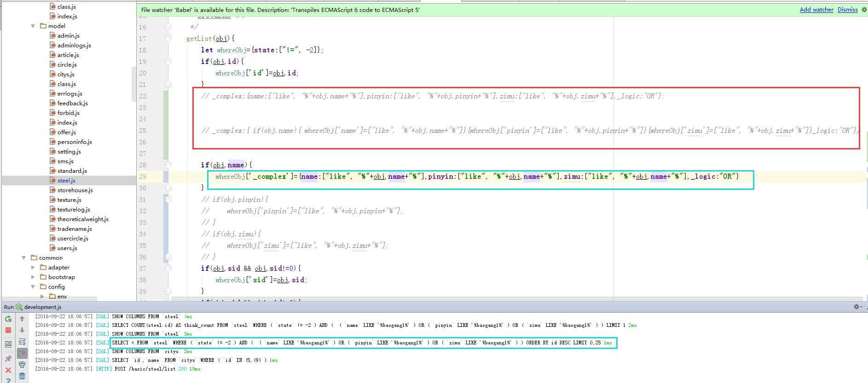Image resolution: width=868 pixels, height=383 pixels.
Task: Click the Node.js icon beside development.js
Action: click(x=19, y=307)
